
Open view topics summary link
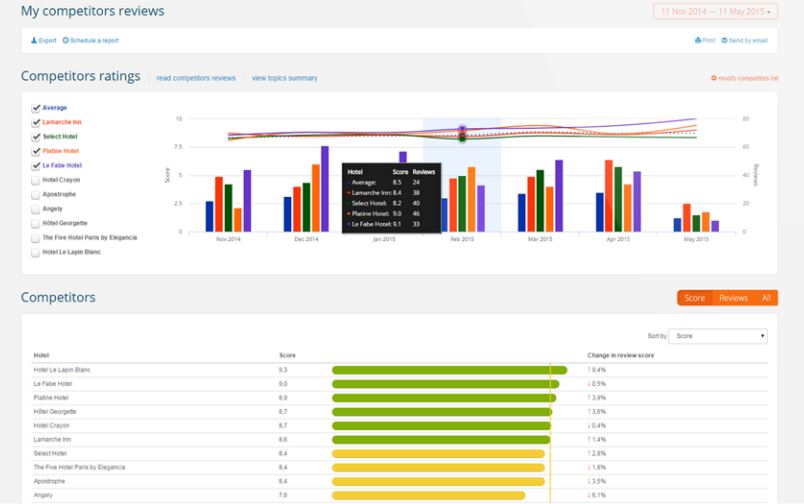[x=284, y=78]
